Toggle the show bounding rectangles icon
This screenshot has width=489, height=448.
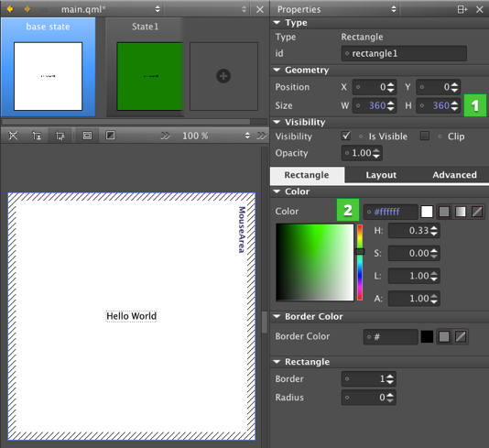87,136
